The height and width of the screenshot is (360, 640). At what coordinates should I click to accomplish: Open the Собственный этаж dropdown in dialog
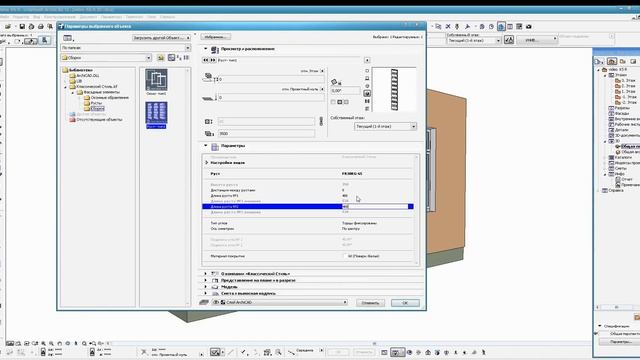point(385,127)
